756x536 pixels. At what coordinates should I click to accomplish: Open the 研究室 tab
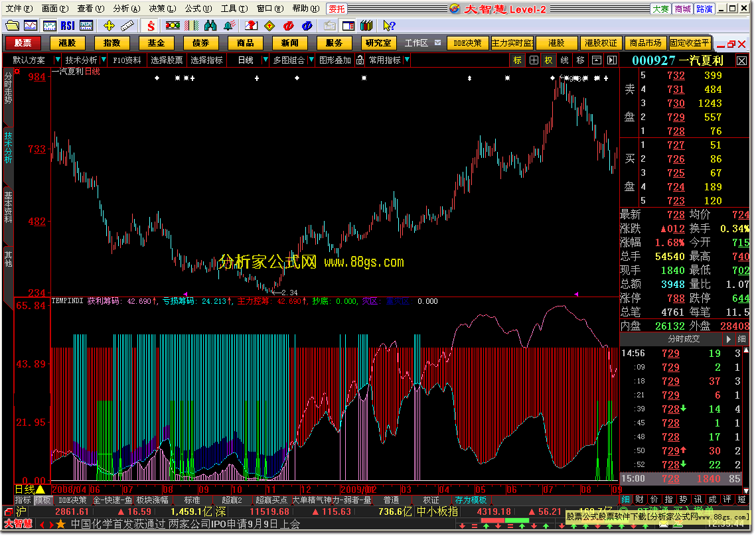coord(378,43)
